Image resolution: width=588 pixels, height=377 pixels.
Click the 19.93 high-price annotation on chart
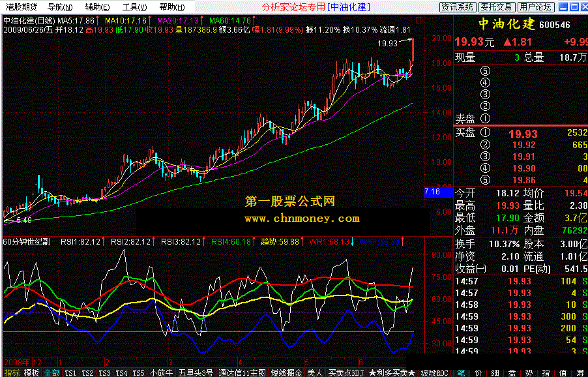387,44
